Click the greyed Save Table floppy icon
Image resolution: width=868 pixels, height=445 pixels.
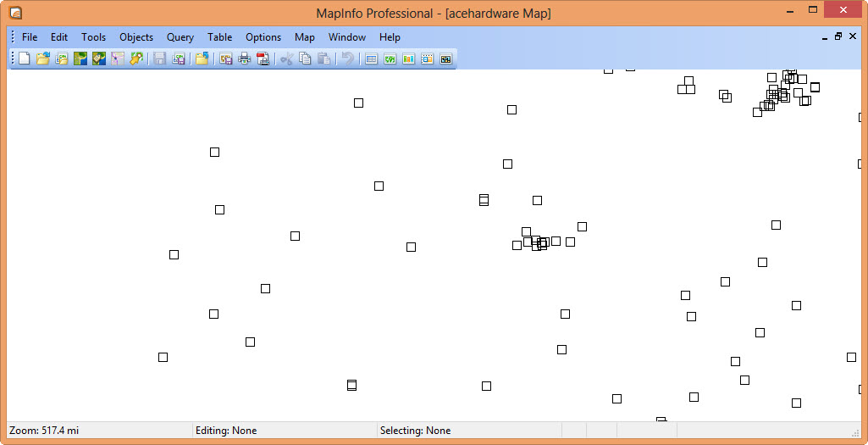(x=160, y=58)
